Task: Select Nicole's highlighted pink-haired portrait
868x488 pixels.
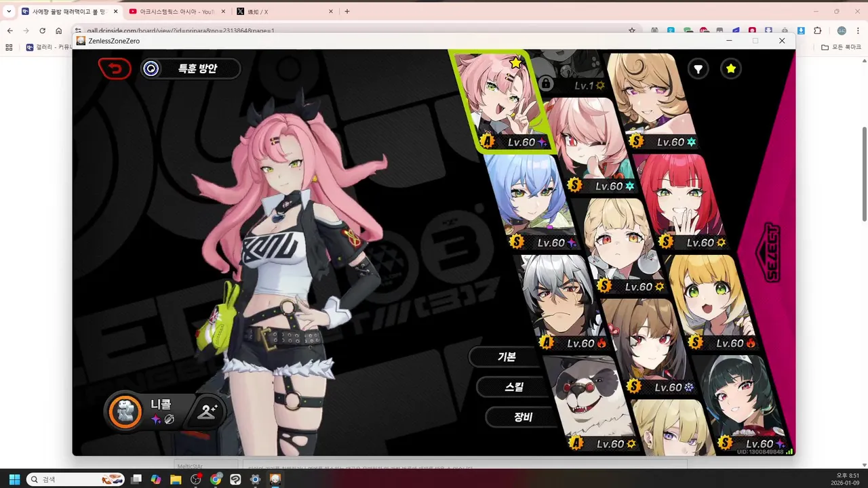Action: [x=503, y=102]
